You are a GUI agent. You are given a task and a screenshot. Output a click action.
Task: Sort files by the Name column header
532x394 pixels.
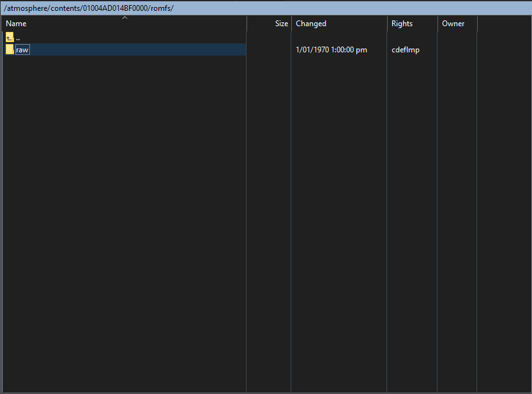click(17, 24)
